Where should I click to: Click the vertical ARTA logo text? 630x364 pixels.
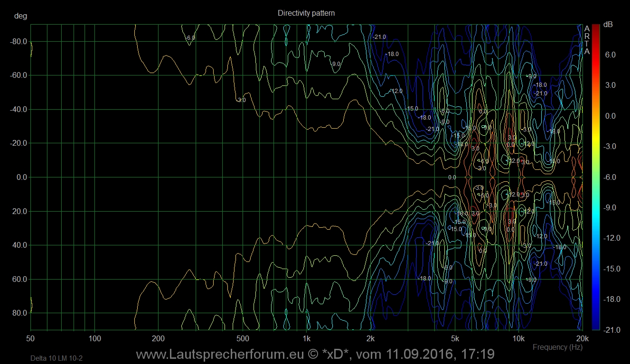pos(587,40)
